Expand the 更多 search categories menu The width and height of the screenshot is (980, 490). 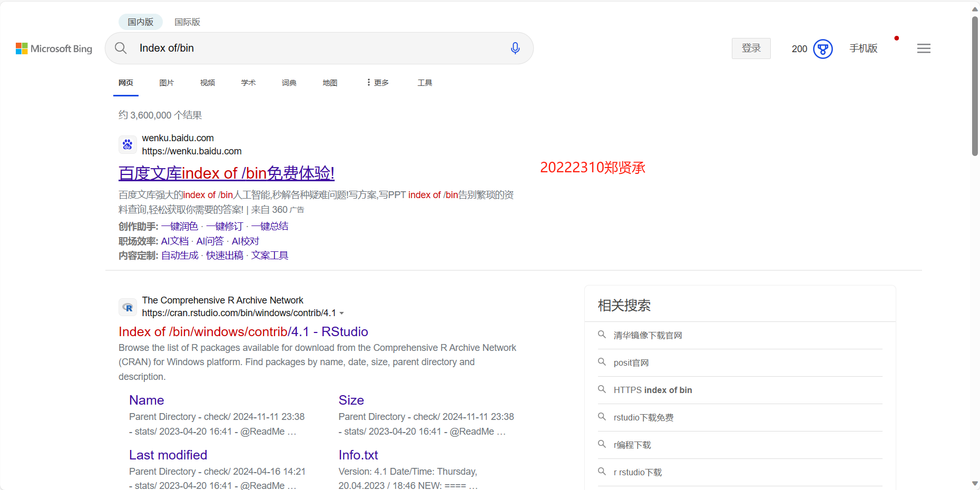[x=378, y=83]
